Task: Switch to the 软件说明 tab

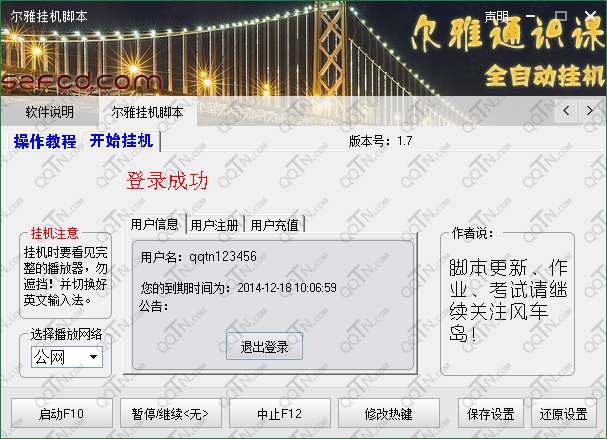Action: (x=50, y=112)
